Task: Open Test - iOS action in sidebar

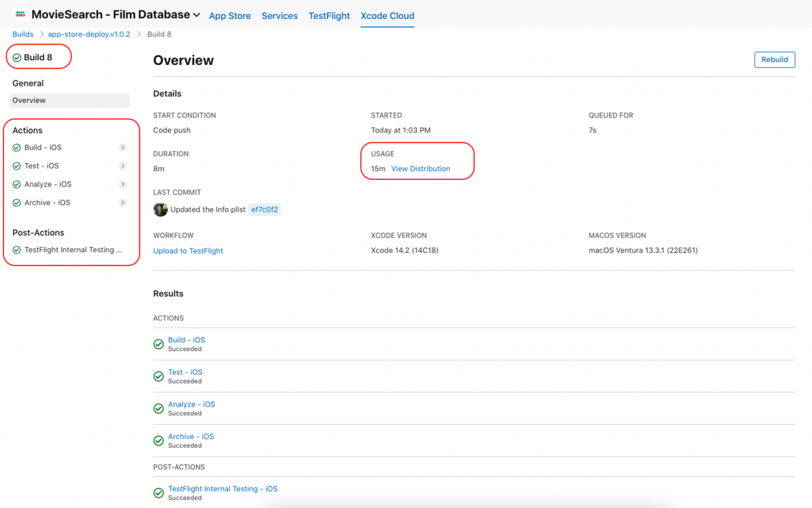Action: click(41, 166)
